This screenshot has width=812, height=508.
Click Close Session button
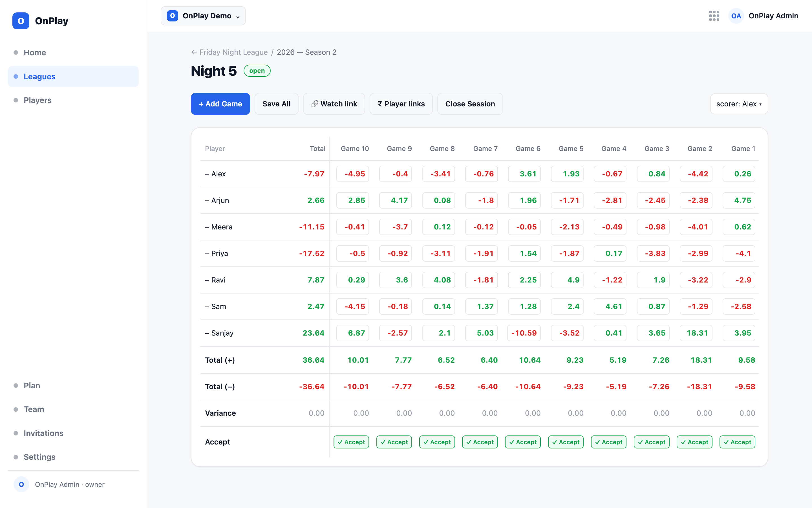(x=470, y=104)
